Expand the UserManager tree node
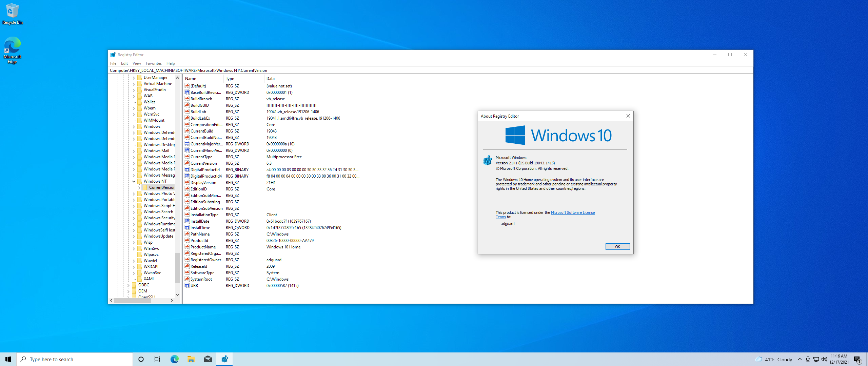 click(134, 78)
